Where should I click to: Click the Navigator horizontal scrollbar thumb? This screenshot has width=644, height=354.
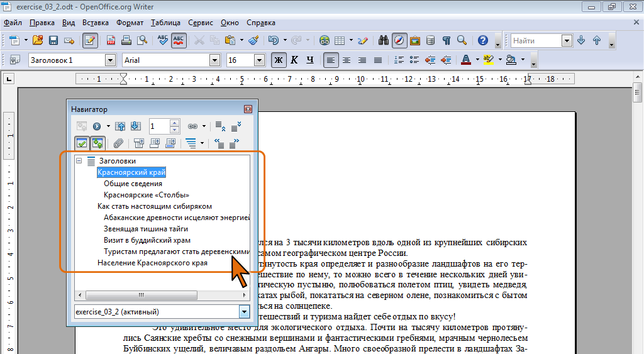[142, 295]
